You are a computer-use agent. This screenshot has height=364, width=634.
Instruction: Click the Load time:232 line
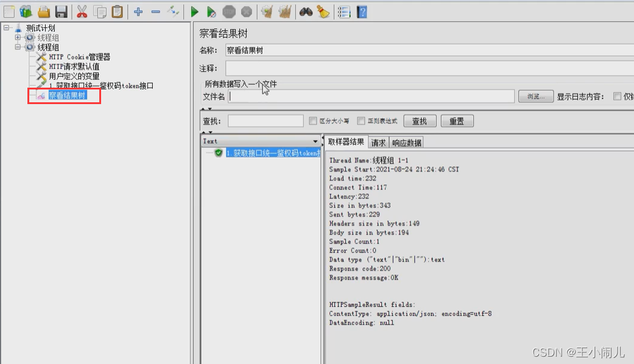(x=353, y=178)
